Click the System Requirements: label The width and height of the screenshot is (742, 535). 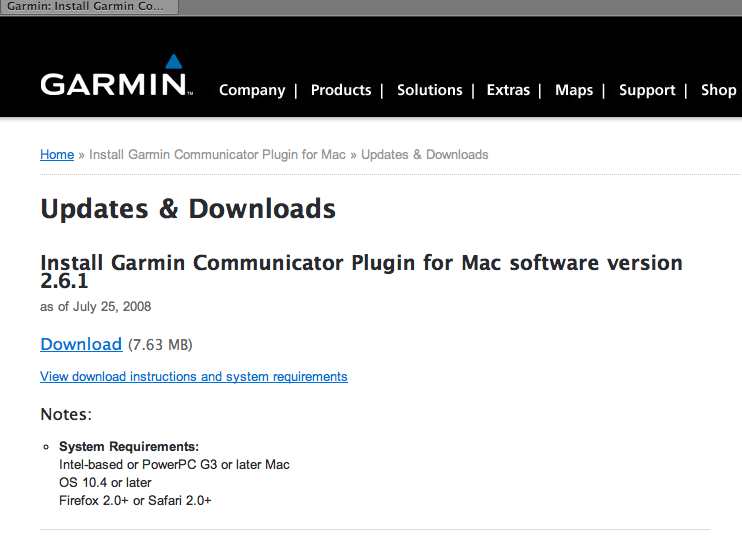(129, 446)
